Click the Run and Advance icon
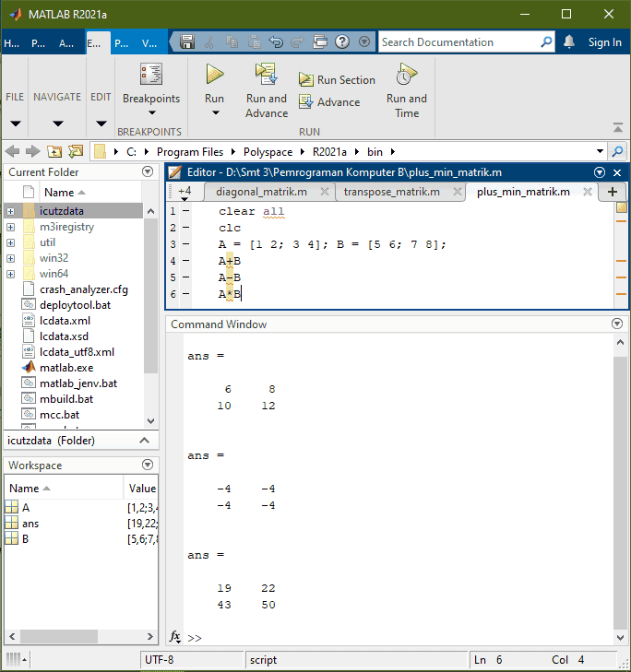The height and width of the screenshot is (672, 631). tap(266, 74)
